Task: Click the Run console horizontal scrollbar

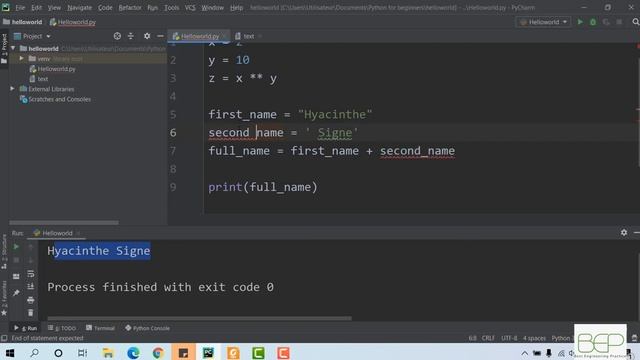Action: pyautogui.click(x=199, y=318)
